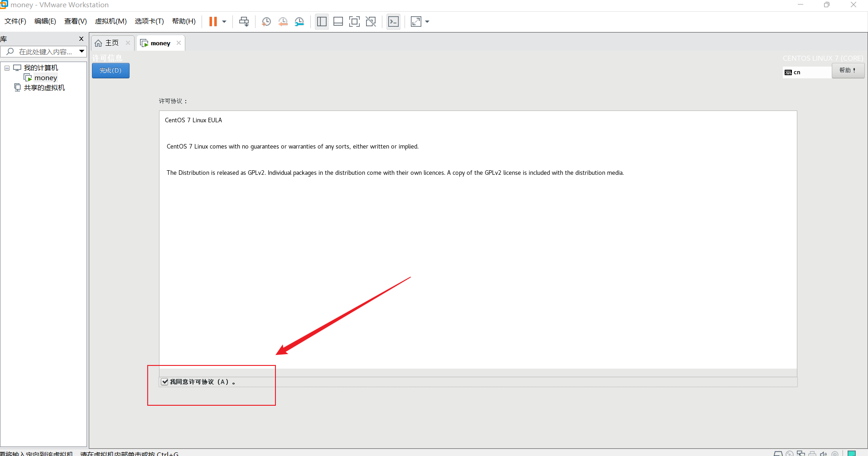The width and height of the screenshot is (868, 456).
Task: Open the console view icon
Action: click(393, 21)
